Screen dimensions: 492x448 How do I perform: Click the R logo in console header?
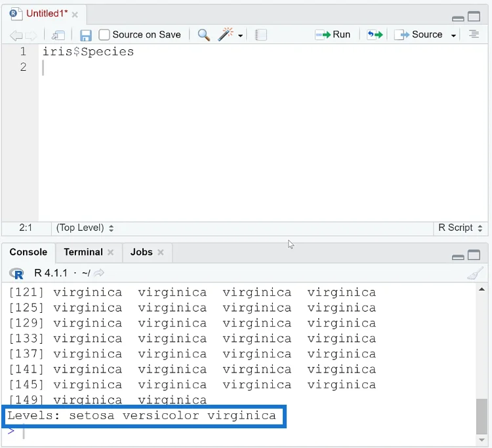pos(16,274)
